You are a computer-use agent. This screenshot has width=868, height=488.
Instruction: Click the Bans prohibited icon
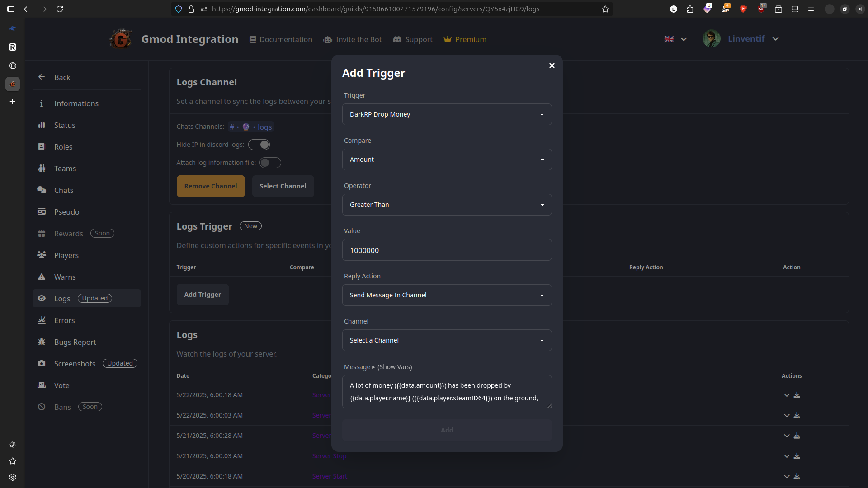42,407
